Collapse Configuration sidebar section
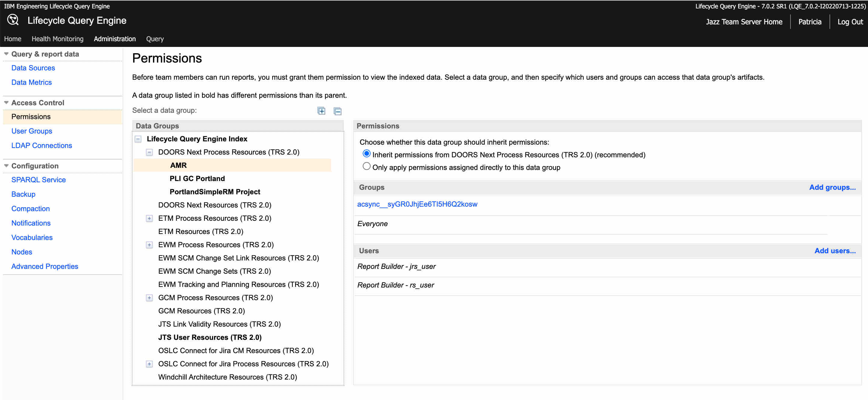The image size is (868, 400). point(6,166)
